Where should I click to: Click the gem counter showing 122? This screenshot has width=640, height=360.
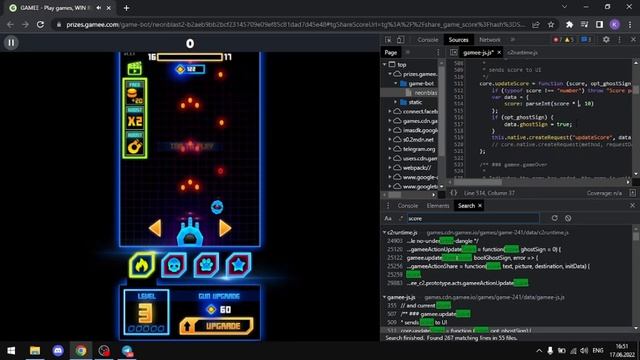pos(190,69)
